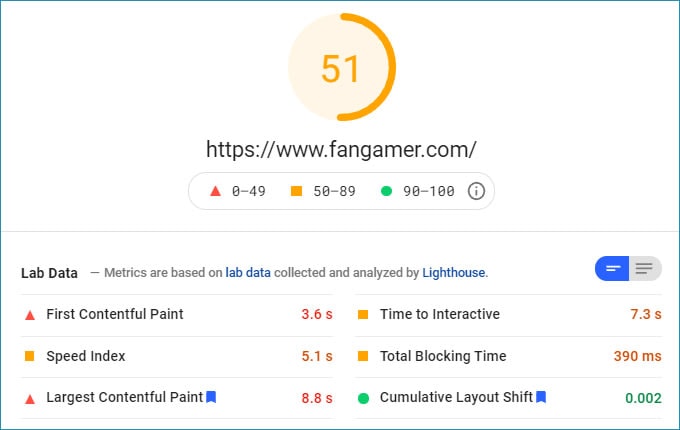Image resolution: width=680 pixels, height=430 pixels.
Task: Click the red 0–49 legend triangle
Action: pyautogui.click(x=216, y=191)
